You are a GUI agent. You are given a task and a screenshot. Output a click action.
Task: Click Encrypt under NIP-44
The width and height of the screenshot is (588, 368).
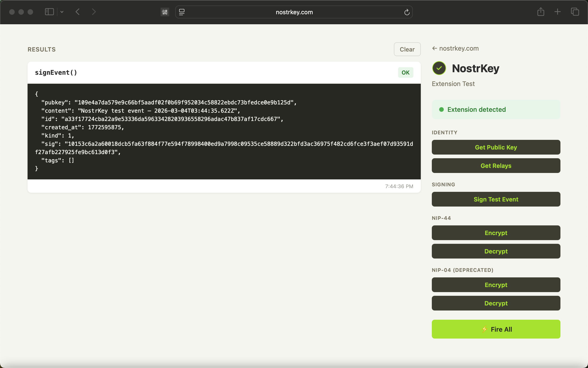[x=496, y=233]
